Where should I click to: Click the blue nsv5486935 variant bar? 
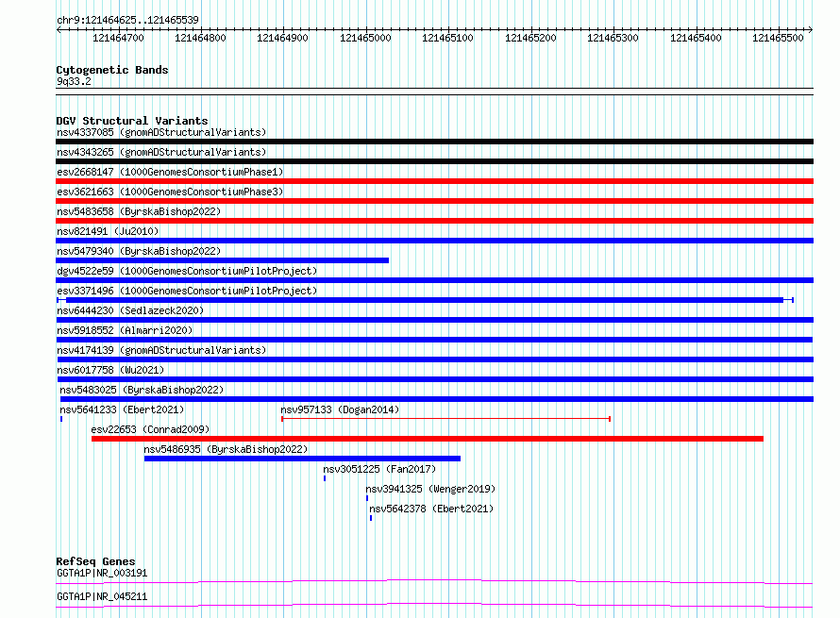click(302, 459)
